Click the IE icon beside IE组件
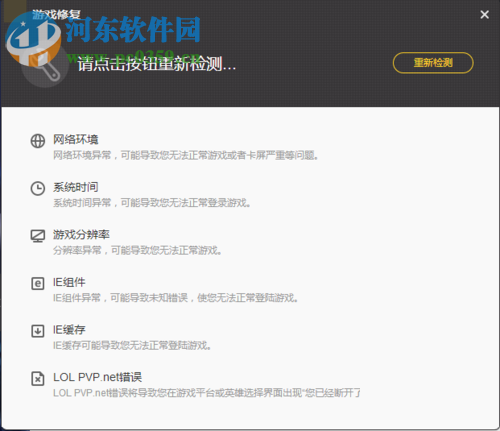Screen dimensions: 500x431 pyautogui.click(x=38, y=283)
